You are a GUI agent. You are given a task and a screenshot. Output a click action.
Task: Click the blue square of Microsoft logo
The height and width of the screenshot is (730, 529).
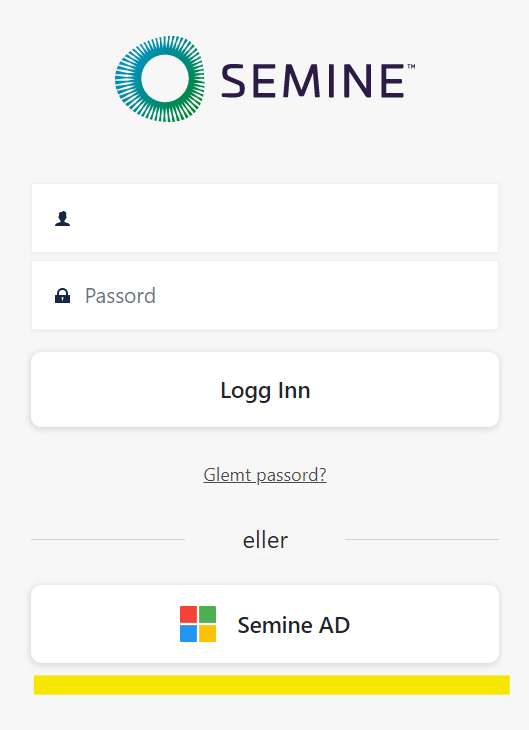[189, 633]
